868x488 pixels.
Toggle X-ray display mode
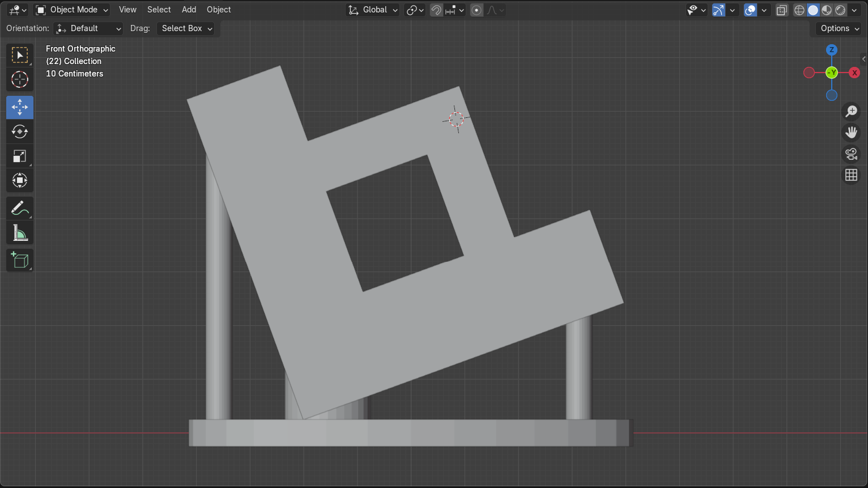tap(781, 10)
